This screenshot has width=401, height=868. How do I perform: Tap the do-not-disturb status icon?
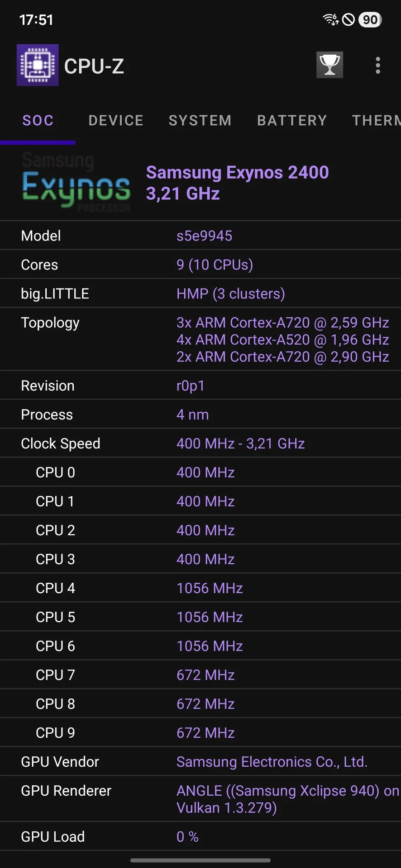coord(348,19)
